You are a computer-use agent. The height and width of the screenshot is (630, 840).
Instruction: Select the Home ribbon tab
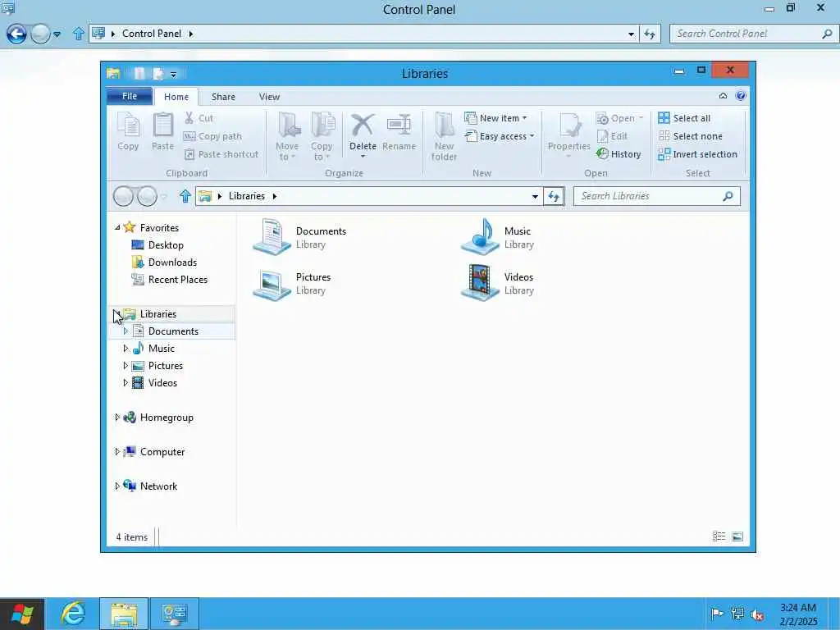coord(176,97)
